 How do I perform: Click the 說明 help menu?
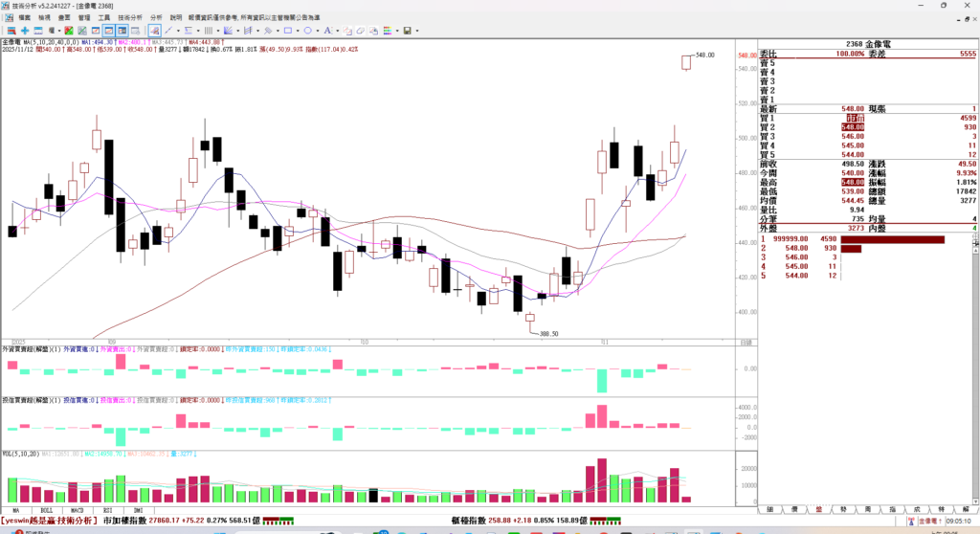click(175, 17)
